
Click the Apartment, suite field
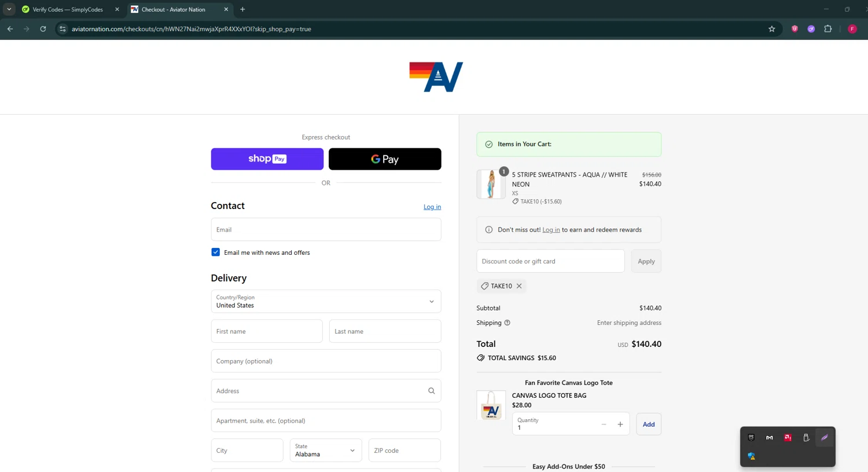tap(326, 420)
